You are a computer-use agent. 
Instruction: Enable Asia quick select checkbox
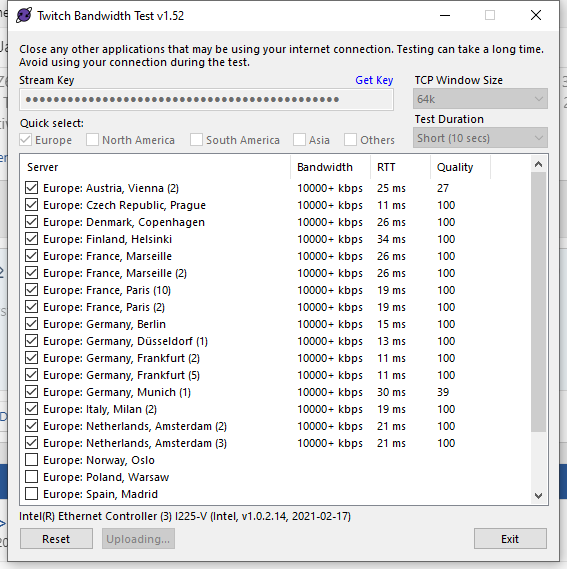[x=299, y=140]
